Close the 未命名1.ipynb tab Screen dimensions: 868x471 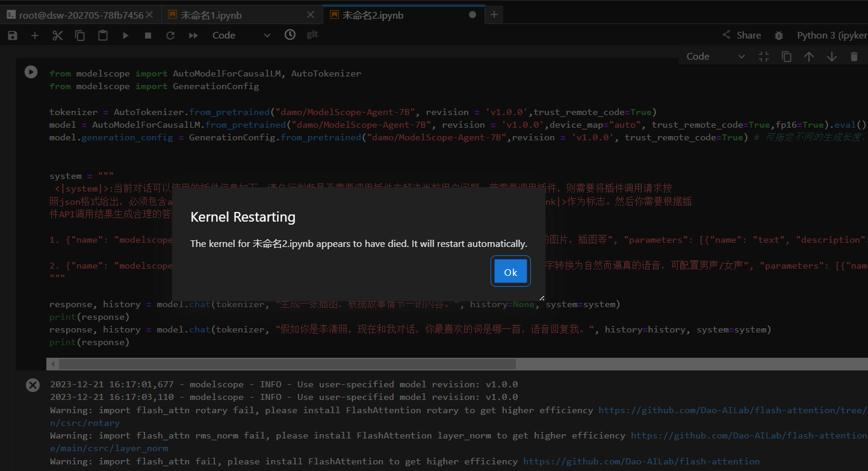(x=310, y=15)
